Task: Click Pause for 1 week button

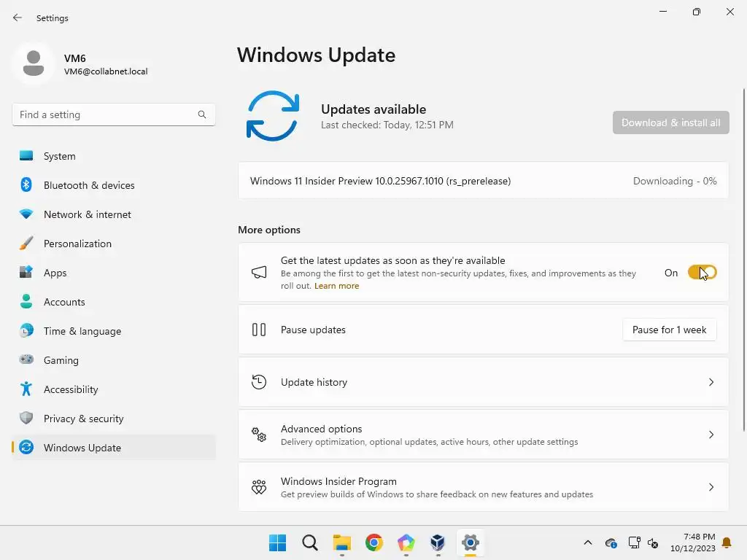Action: tap(670, 330)
